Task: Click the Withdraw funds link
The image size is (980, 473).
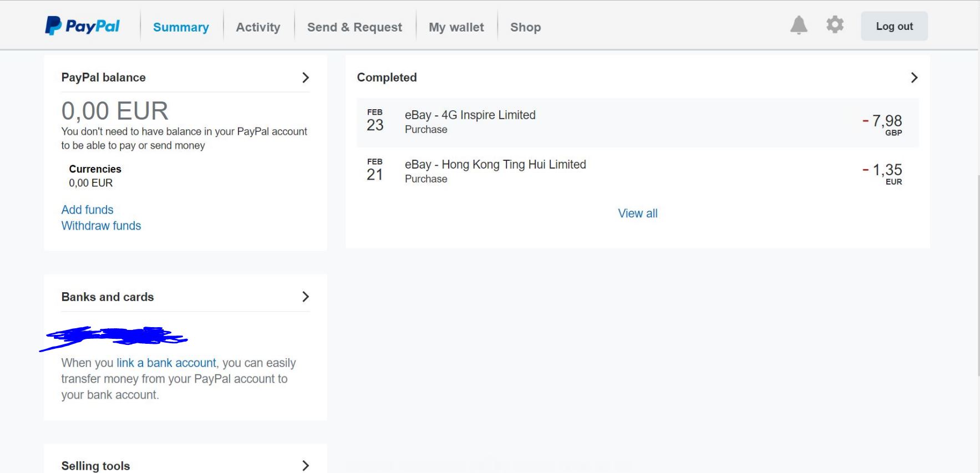Action: click(101, 226)
